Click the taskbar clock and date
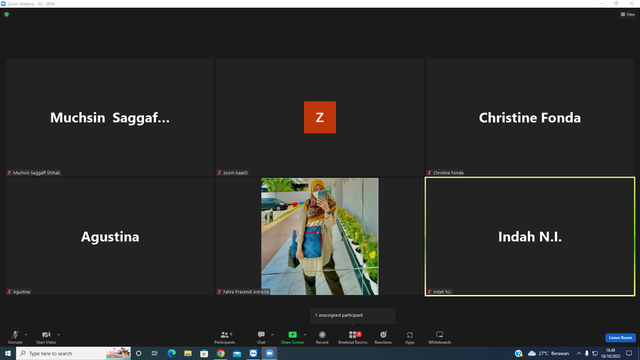The width and height of the screenshot is (640, 360). pos(611,353)
